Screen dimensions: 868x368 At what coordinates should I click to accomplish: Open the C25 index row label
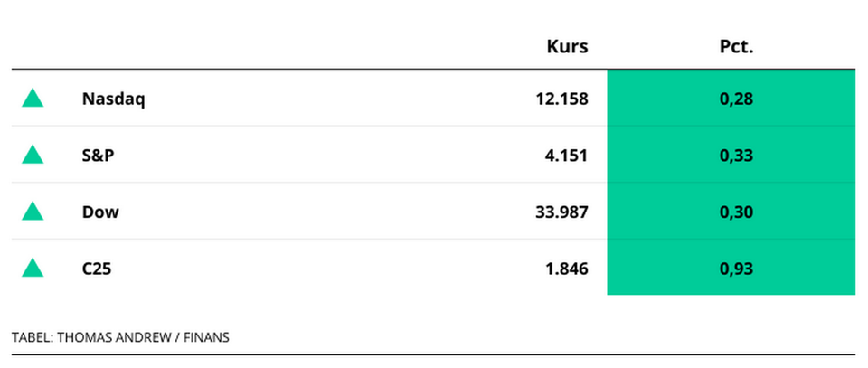point(99,268)
